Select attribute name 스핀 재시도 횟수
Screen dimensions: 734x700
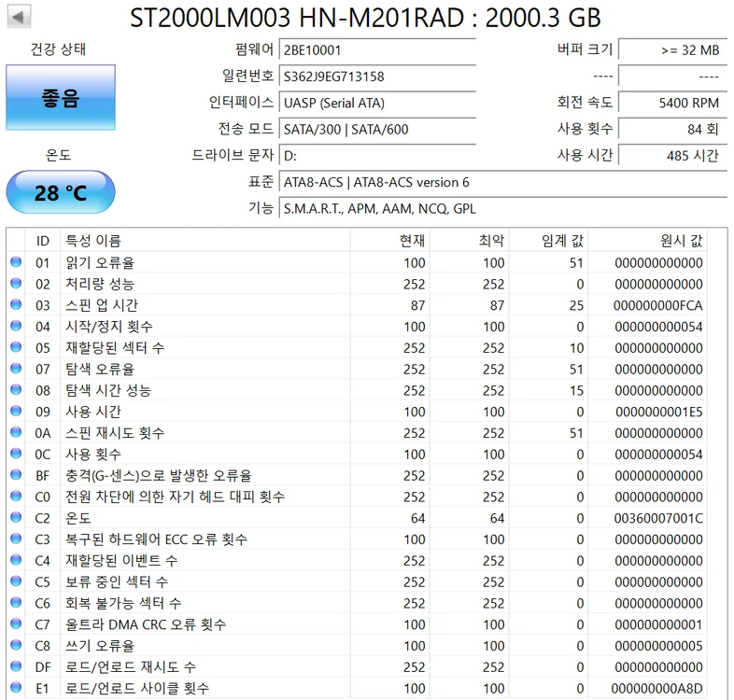(x=115, y=433)
